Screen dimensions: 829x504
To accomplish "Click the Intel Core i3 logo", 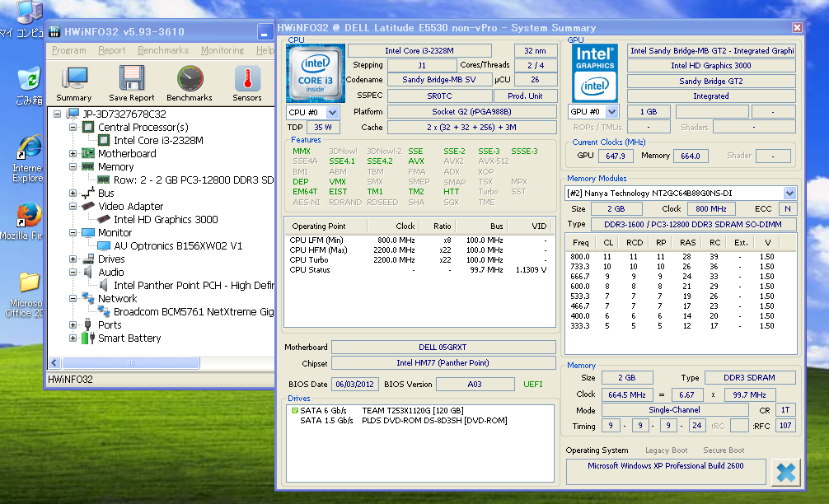I will [316, 73].
